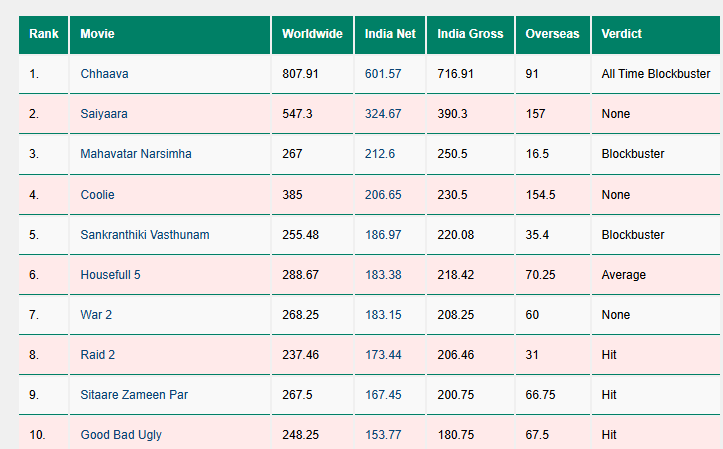Open the Chhaava movie link
The image size is (723, 449).
[104, 74]
